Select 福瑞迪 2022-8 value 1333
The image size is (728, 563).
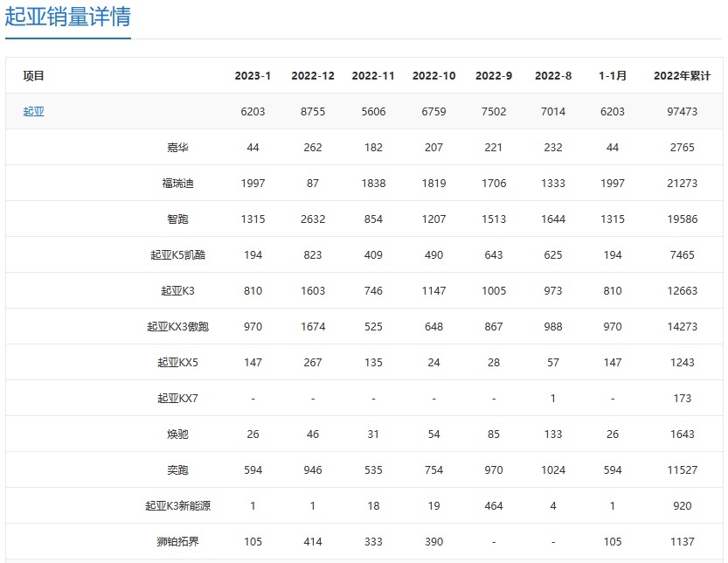point(553,183)
